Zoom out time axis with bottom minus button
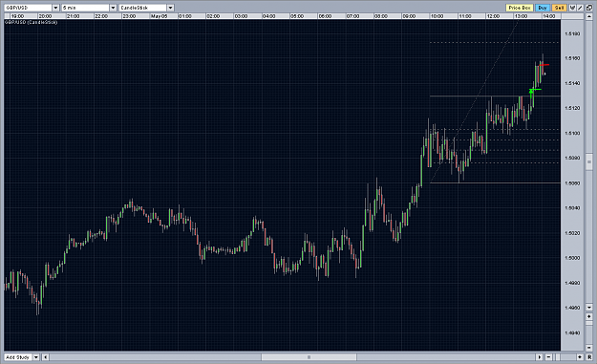This screenshot has height=364, width=597. (x=548, y=357)
